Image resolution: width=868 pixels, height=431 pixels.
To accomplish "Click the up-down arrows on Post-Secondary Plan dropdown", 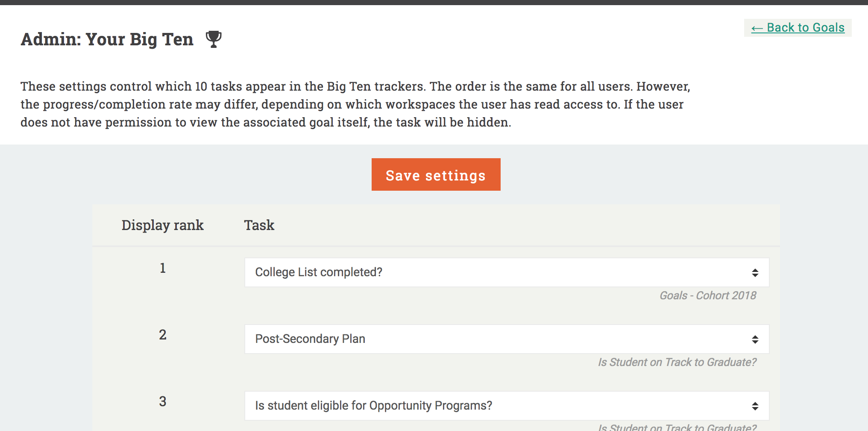I will (x=755, y=339).
